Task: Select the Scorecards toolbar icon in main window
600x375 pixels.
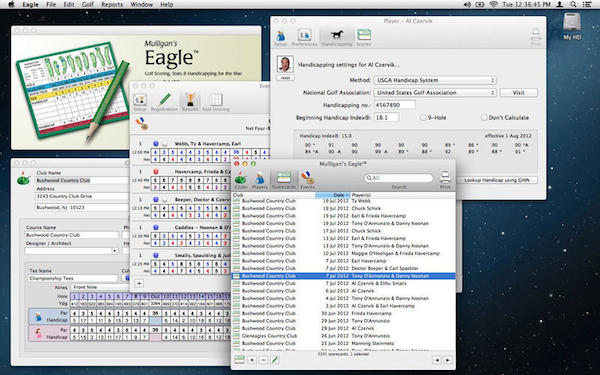Action: 284,180
